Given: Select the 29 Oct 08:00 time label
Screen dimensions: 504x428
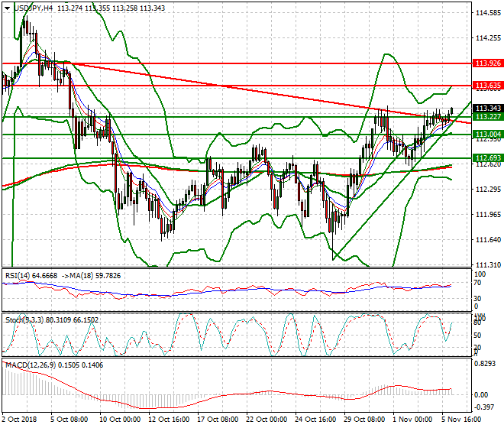Looking at the screenshot, I should pos(364,420).
